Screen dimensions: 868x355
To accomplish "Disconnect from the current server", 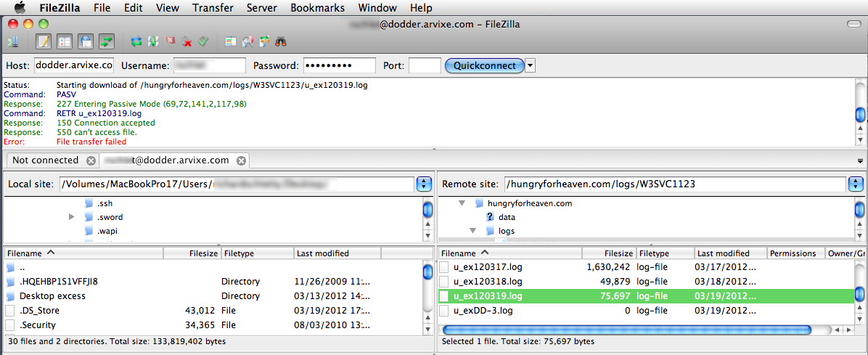I will [187, 41].
